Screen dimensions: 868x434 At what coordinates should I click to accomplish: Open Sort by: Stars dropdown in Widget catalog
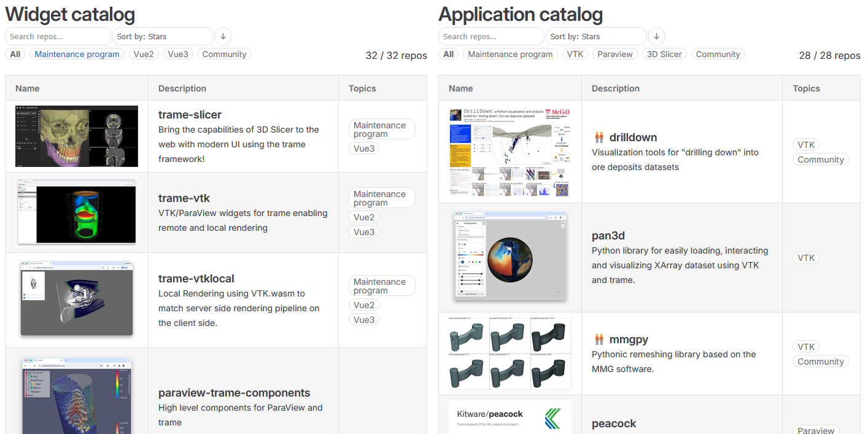pyautogui.click(x=164, y=36)
